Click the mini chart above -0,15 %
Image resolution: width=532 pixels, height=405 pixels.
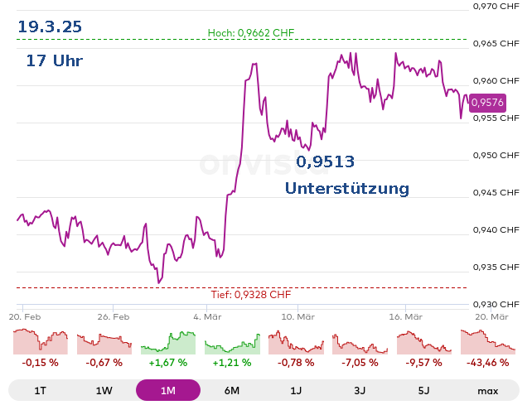[x=41, y=342]
